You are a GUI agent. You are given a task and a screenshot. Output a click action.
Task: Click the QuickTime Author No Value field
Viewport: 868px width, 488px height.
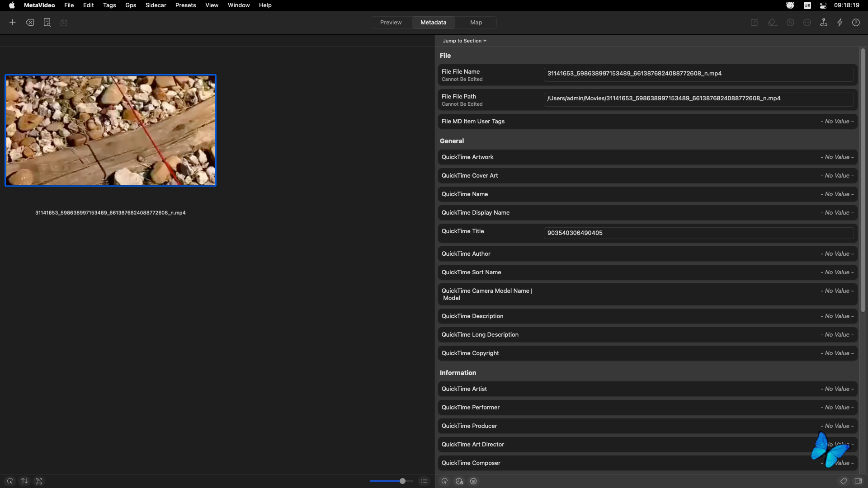[837, 254]
